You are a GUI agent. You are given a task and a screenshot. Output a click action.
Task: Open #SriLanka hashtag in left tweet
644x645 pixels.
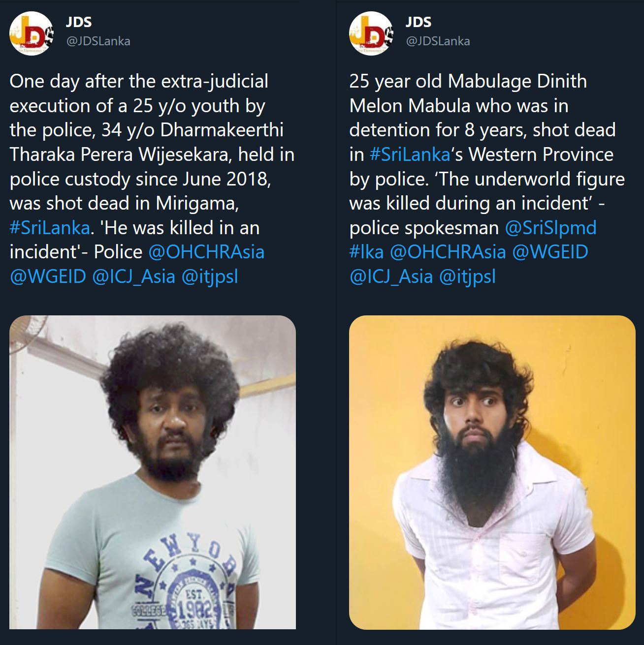coord(50,227)
